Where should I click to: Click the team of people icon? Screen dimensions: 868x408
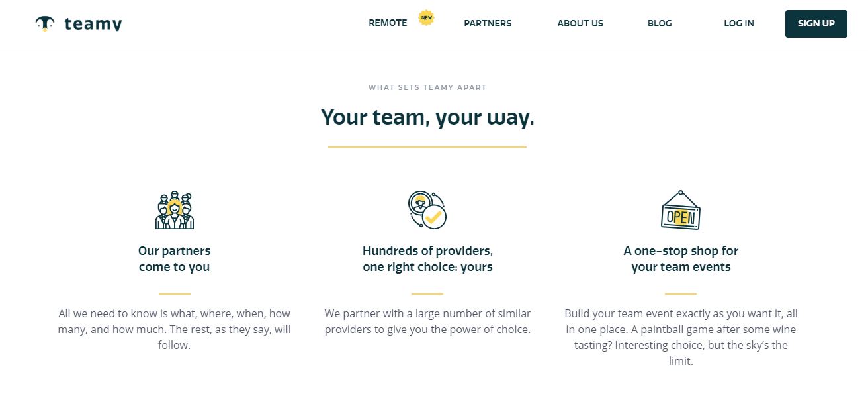(175, 210)
